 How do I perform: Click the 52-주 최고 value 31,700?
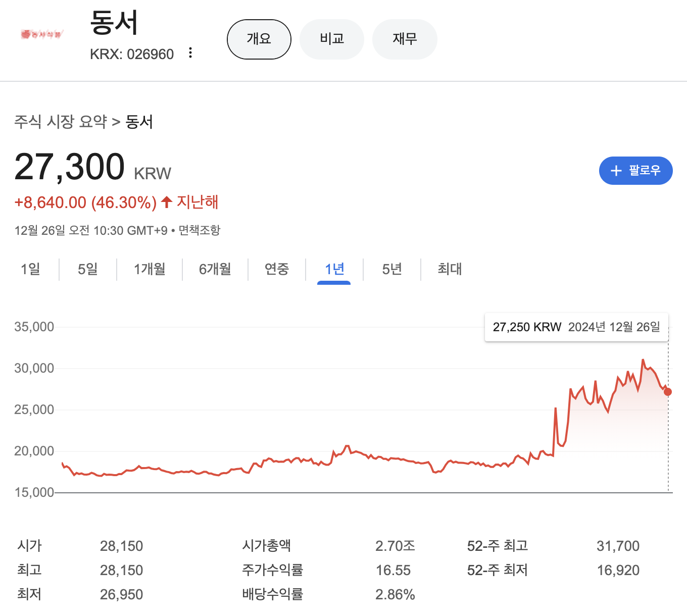618,546
